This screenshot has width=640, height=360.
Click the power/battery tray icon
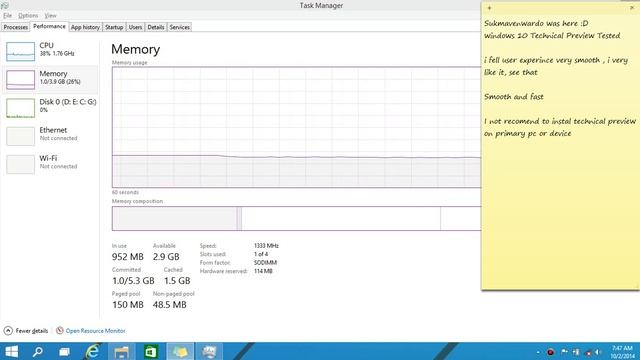(x=576, y=352)
